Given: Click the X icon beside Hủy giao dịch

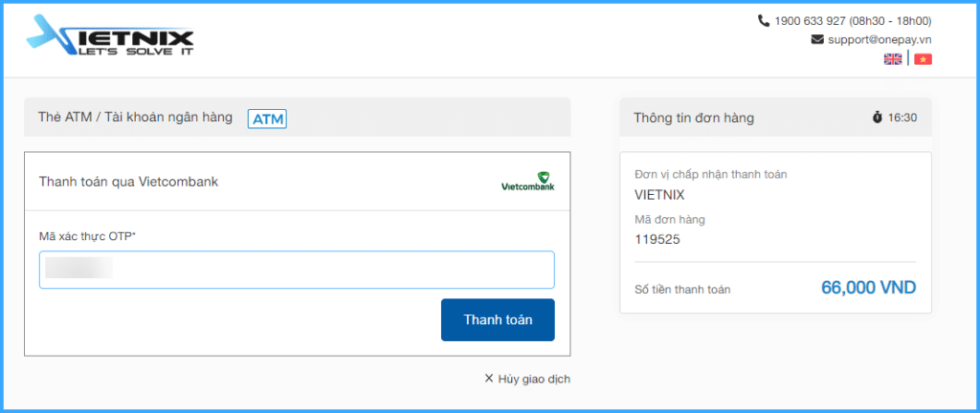Looking at the screenshot, I should click(489, 378).
